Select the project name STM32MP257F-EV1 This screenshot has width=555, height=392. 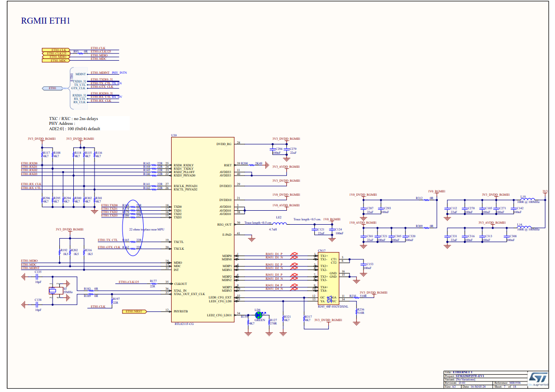pos(470,376)
